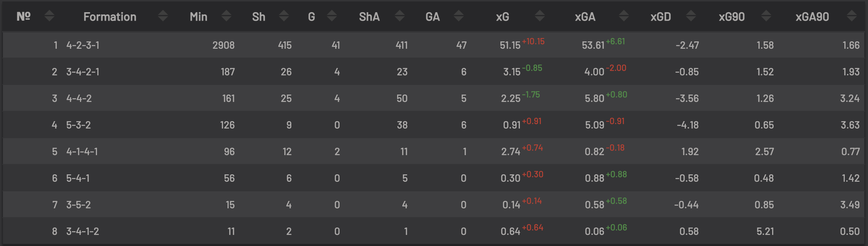
Task: Sort by GA using arrow icon
Action: click(x=459, y=16)
